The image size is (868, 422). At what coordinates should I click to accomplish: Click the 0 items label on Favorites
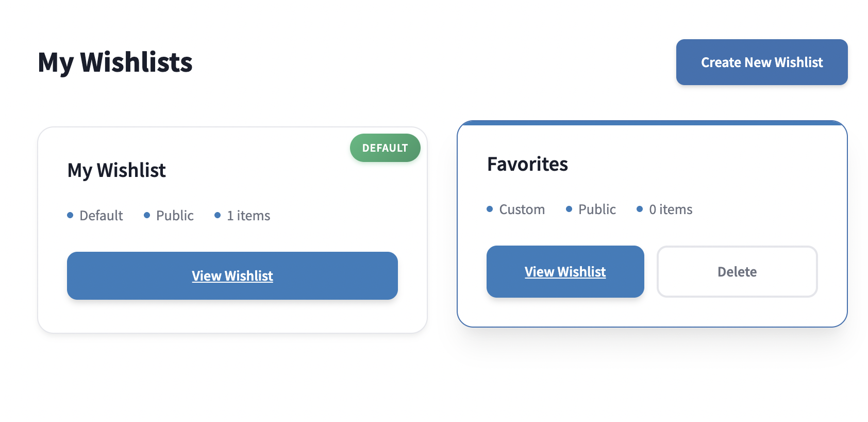(671, 209)
